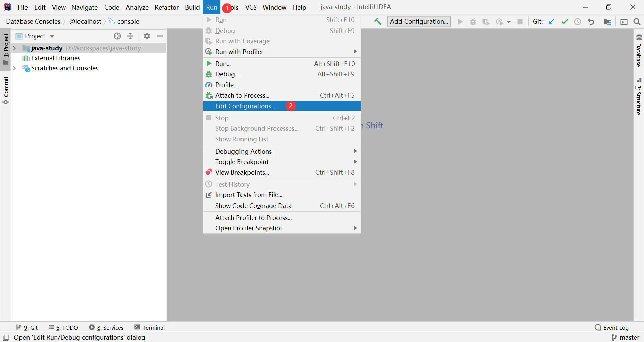This screenshot has height=342, width=644.
Task: Select Import Tests from File... menu item
Action: (282, 195)
